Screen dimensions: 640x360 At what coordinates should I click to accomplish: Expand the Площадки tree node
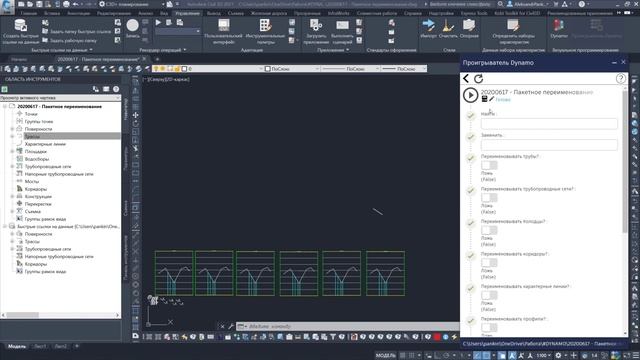[x=12, y=151]
